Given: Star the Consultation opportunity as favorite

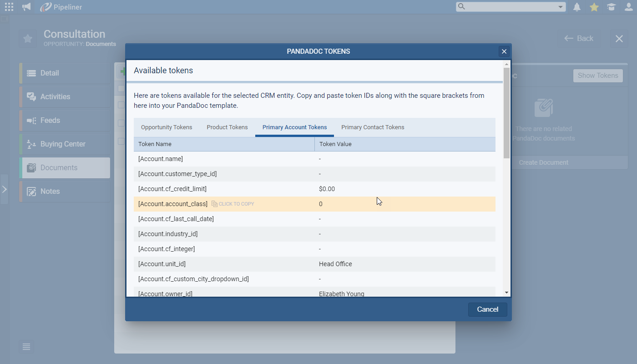Looking at the screenshot, I should [28, 39].
